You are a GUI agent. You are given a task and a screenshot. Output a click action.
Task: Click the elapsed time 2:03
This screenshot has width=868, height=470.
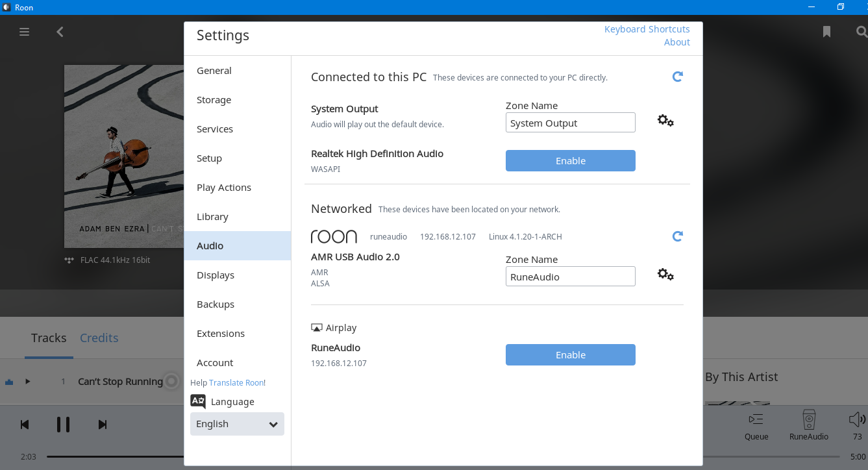[28, 456]
